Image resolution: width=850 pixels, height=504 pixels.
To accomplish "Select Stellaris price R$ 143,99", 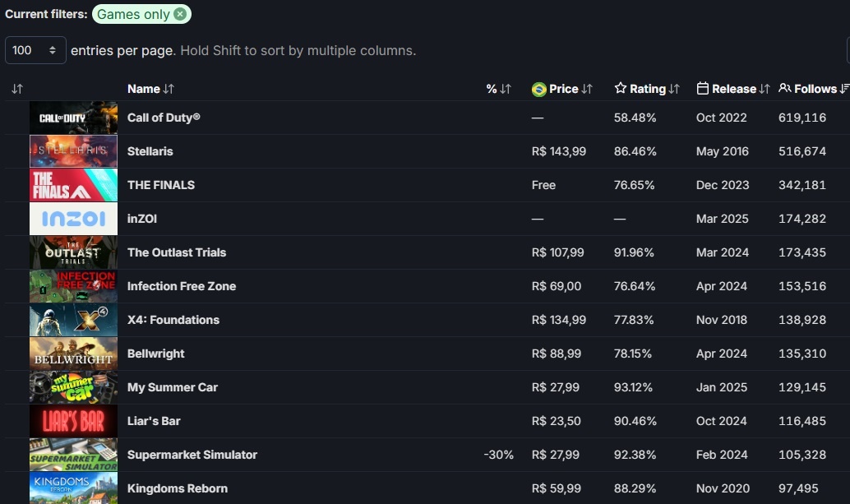I will (x=559, y=151).
